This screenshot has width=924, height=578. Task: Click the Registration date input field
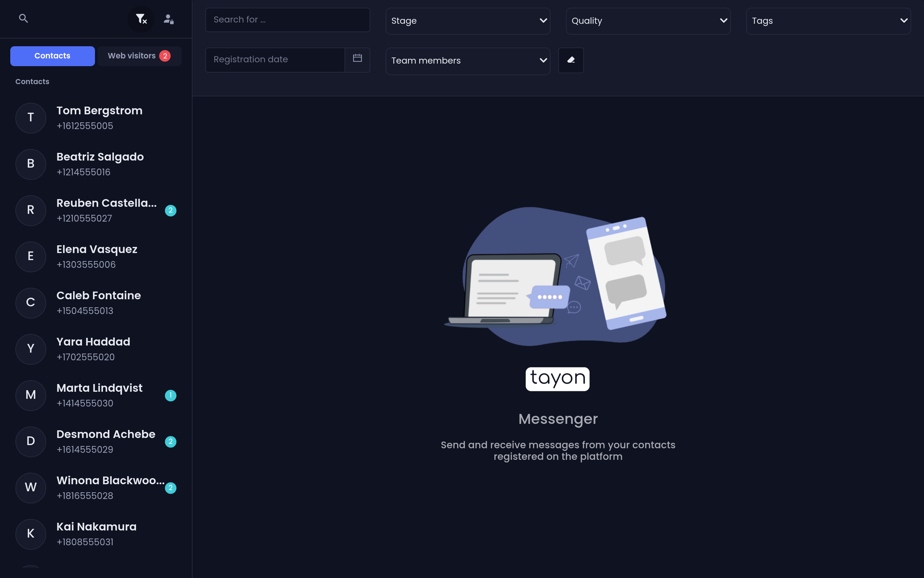[275, 60]
